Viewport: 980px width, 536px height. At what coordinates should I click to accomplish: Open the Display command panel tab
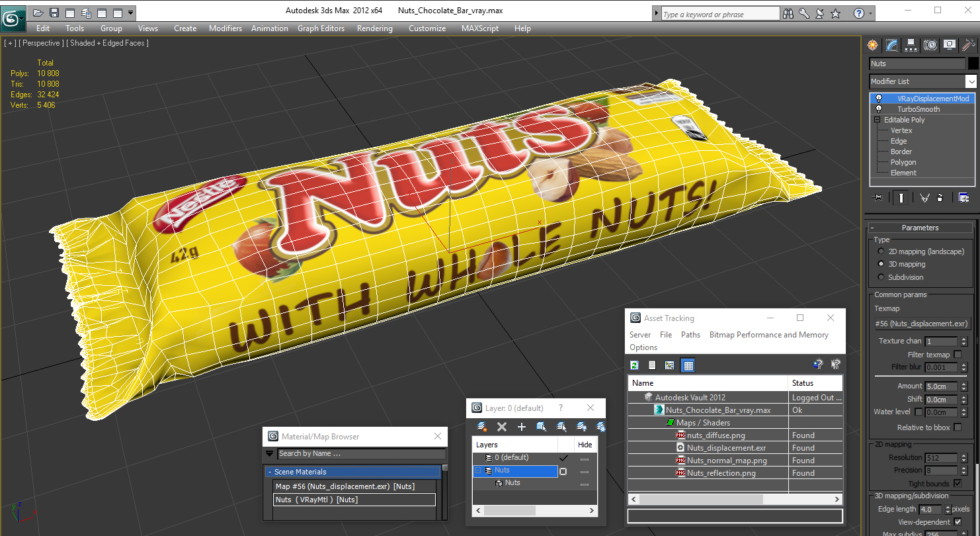950,45
